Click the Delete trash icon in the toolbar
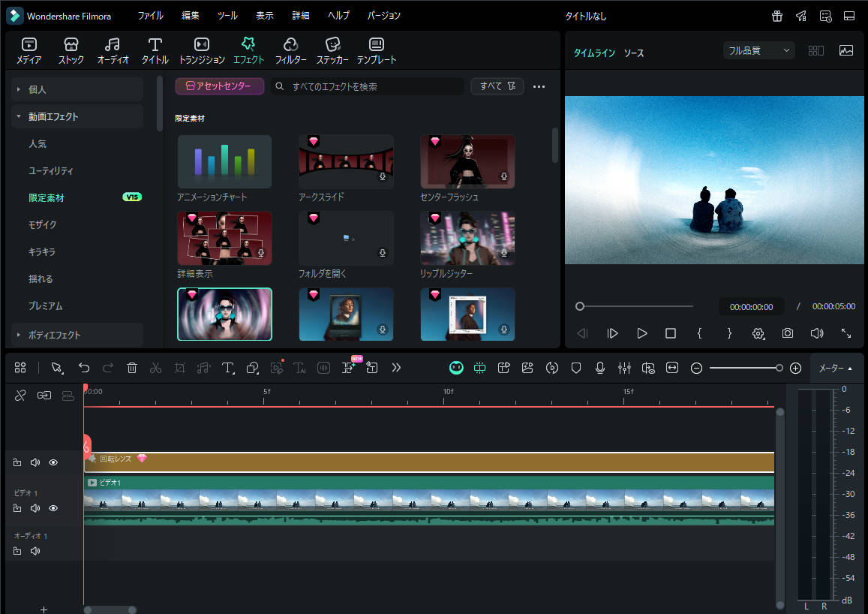This screenshot has height=614, width=868. (x=132, y=368)
